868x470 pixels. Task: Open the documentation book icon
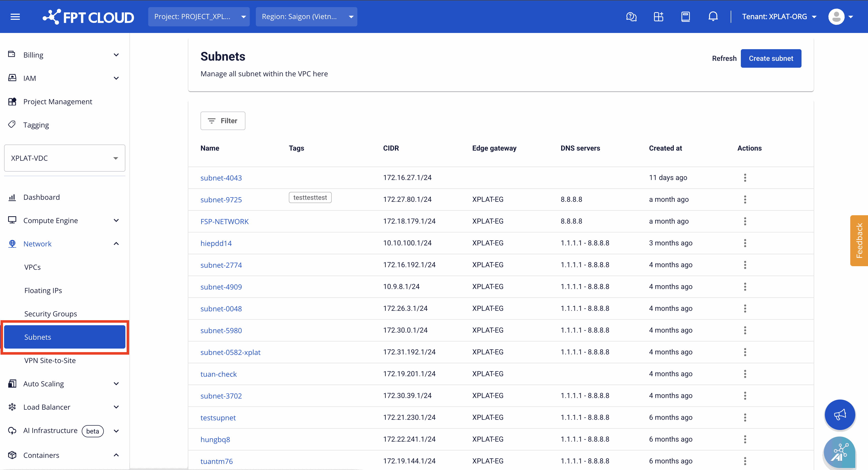coord(686,16)
